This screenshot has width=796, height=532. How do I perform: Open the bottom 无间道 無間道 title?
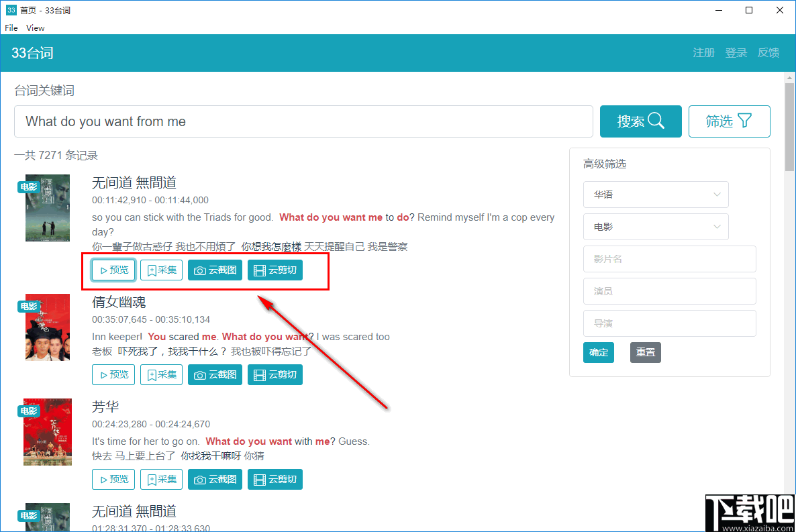(x=134, y=511)
